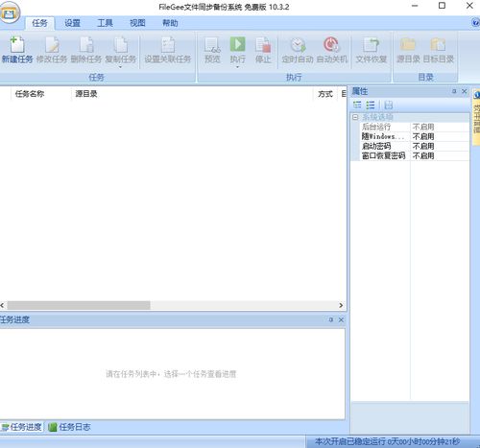Click the task list horizontal scrollbar thumb
The height and width of the screenshot is (448, 480).
pyautogui.click(x=79, y=305)
